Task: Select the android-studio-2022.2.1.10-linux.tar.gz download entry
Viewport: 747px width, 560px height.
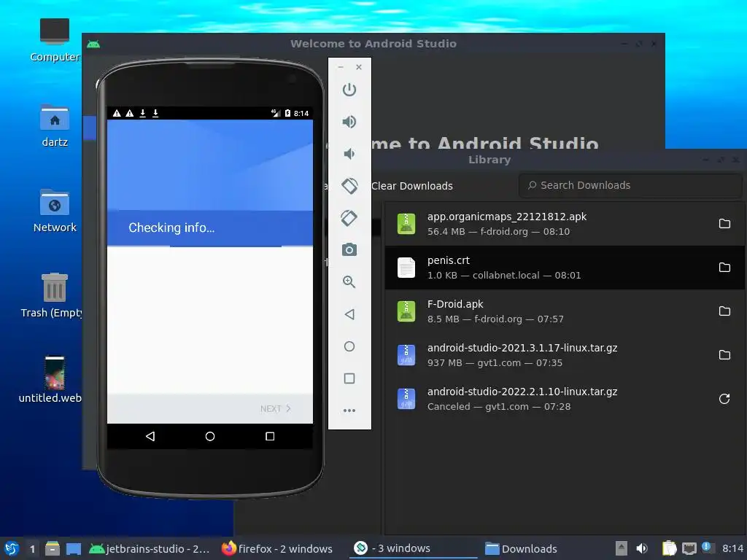Action: point(565,399)
